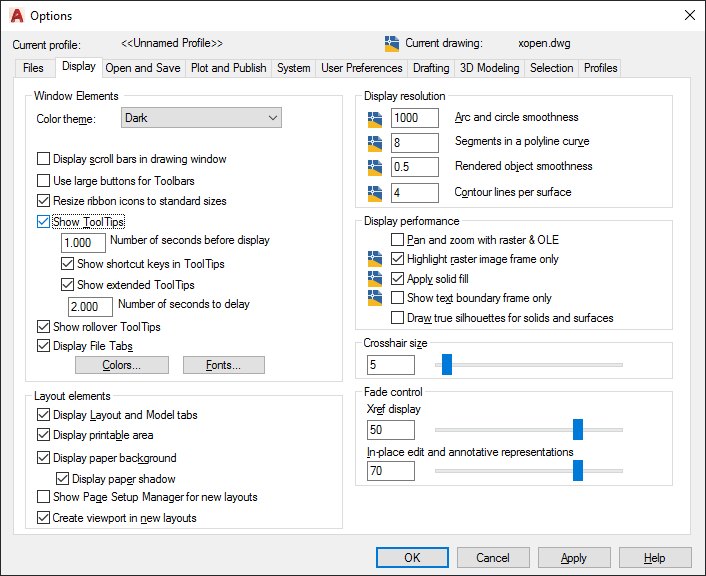The width and height of the screenshot is (706, 576).
Task: Close the Options dialog
Action: click(689, 15)
